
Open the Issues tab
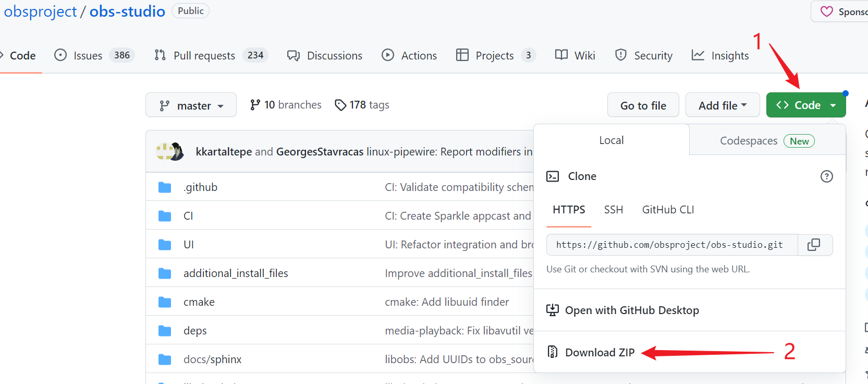94,55
